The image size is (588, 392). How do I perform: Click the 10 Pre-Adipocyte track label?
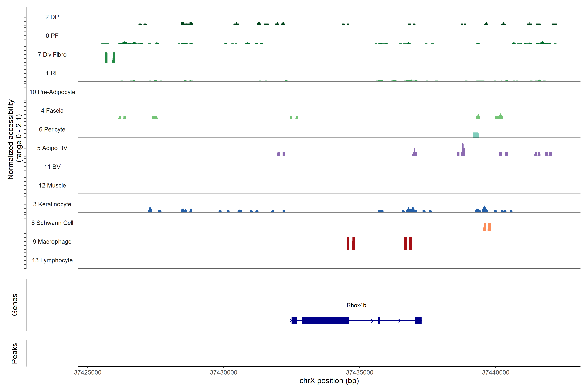pyautogui.click(x=52, y=92)
